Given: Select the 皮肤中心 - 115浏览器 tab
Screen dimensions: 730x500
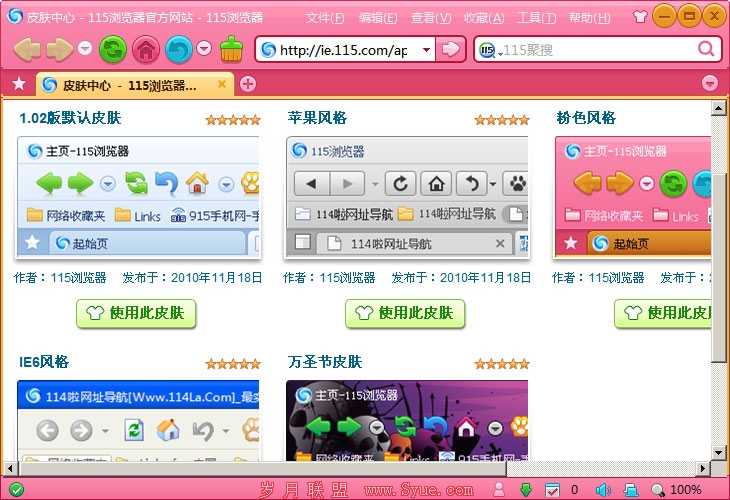Looking at the screenshot, I should (135, 85).
